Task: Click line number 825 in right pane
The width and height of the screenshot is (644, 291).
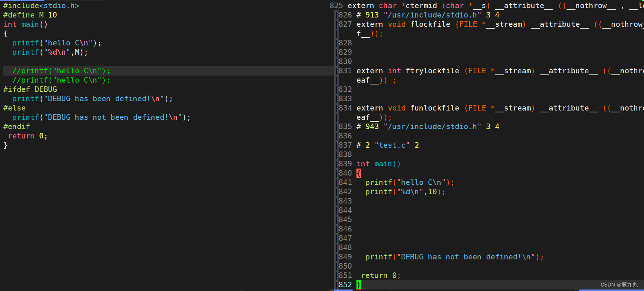Action: click(336, 6)
